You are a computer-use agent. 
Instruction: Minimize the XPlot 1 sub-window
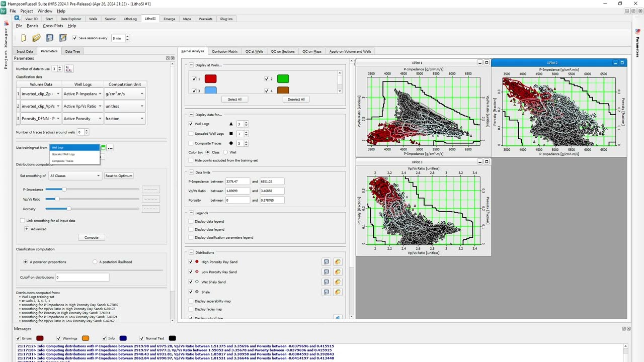(479, 63)
